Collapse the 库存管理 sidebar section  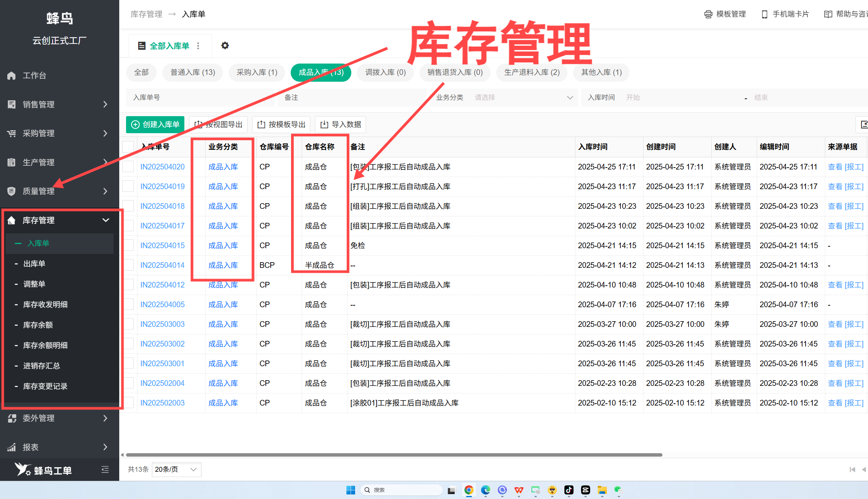(106, 220)
